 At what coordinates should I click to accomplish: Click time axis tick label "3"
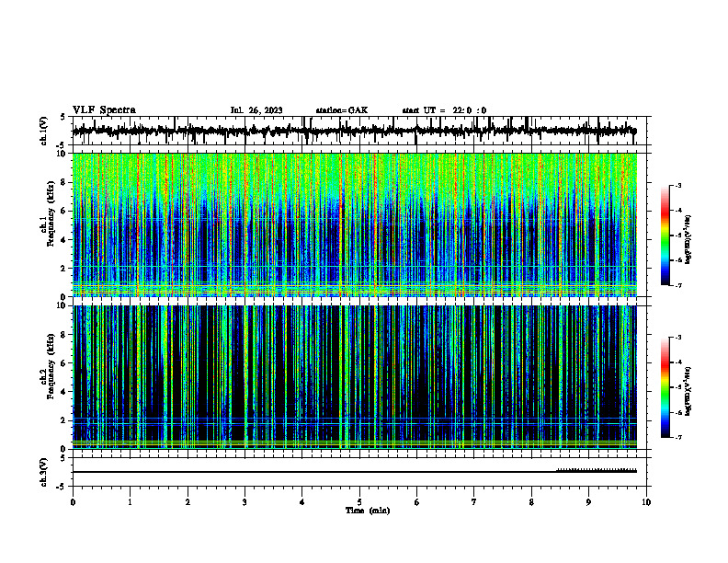245,502
